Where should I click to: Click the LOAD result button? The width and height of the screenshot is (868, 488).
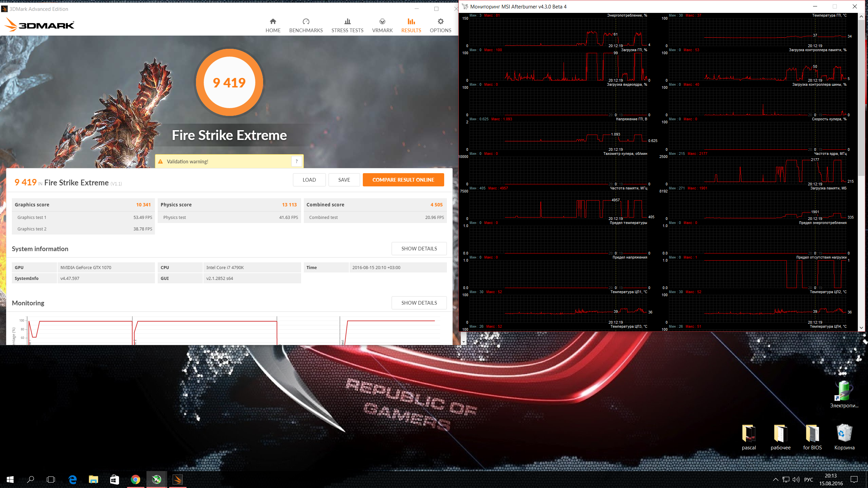[x=309, y=180]
